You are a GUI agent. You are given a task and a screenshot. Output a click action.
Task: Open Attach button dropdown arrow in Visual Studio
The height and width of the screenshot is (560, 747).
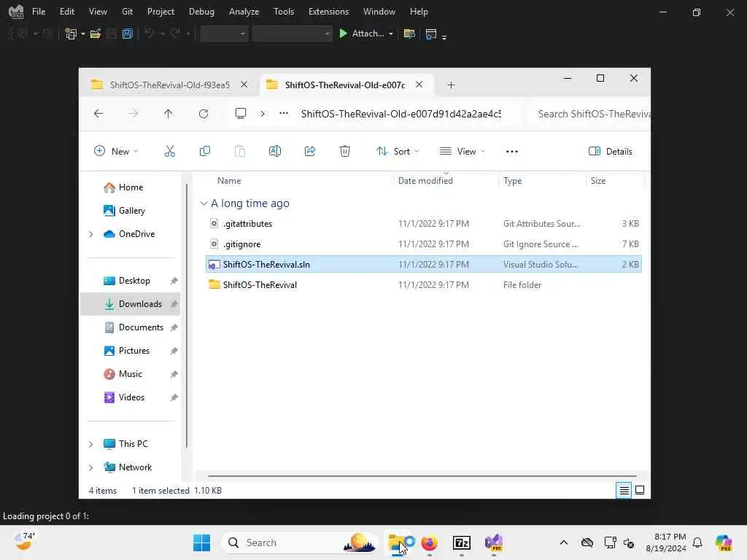391,34
